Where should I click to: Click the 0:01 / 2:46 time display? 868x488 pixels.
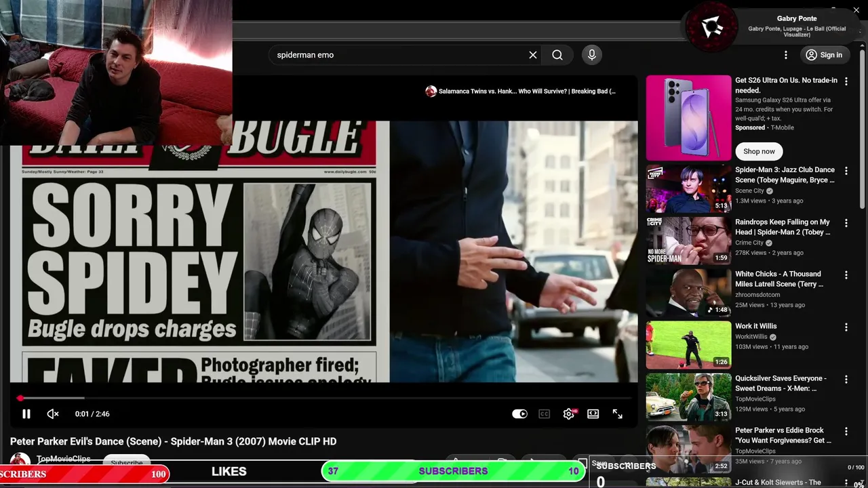[92, 414]
